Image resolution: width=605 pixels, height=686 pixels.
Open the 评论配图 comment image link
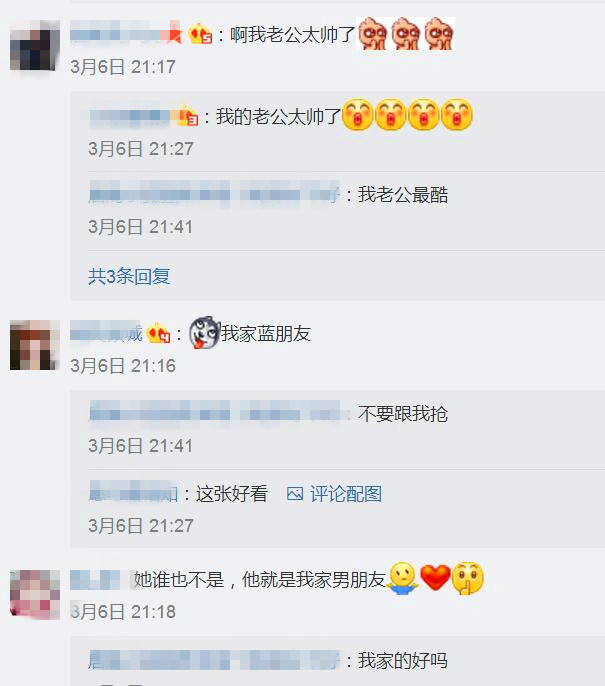[x=346, y=494]
